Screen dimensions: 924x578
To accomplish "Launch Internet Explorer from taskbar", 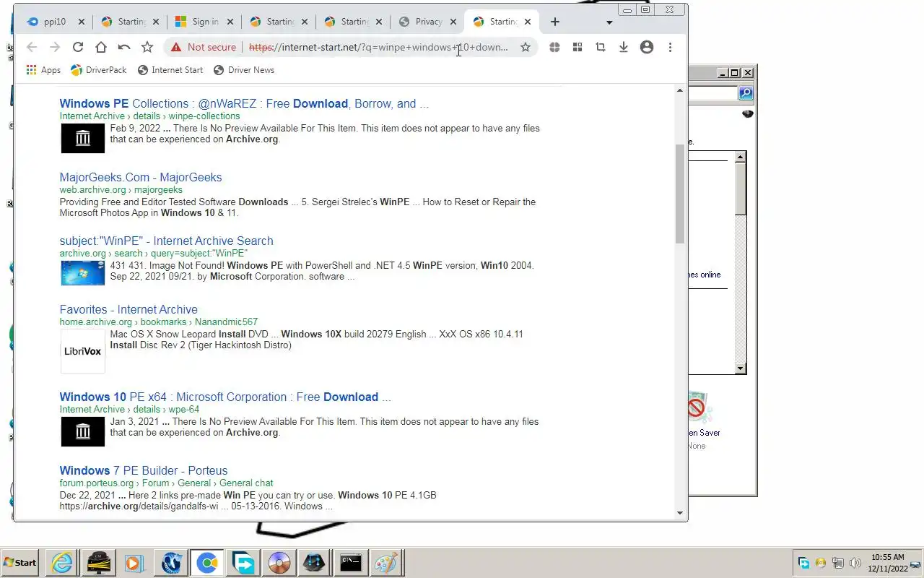I will pos(62,563).
